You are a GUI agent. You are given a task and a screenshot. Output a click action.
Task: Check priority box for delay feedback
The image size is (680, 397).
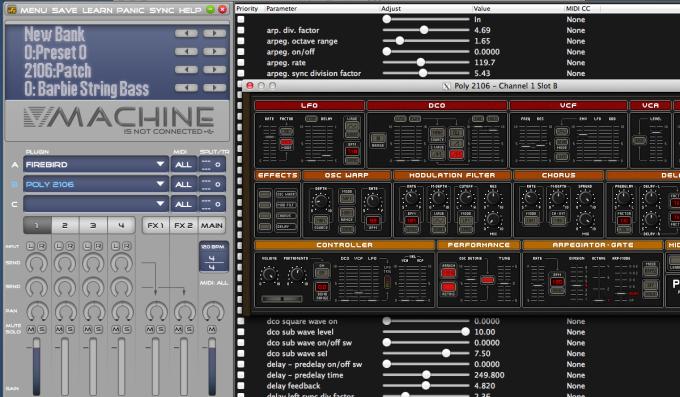(241, 386)
